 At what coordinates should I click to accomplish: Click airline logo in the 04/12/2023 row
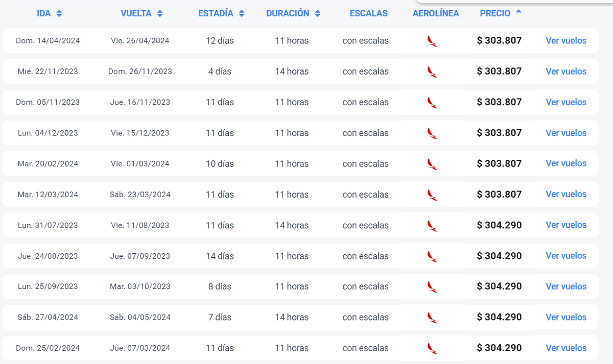click(x=432, y=133)
